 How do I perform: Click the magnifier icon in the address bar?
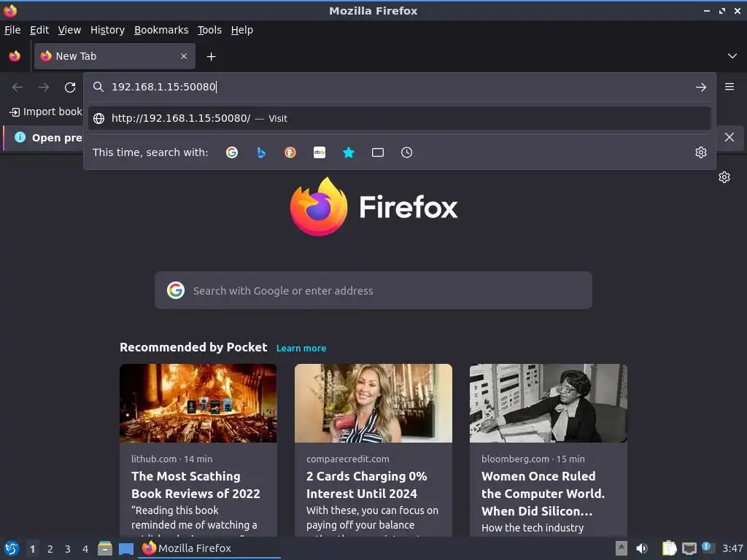click(98, 87)
